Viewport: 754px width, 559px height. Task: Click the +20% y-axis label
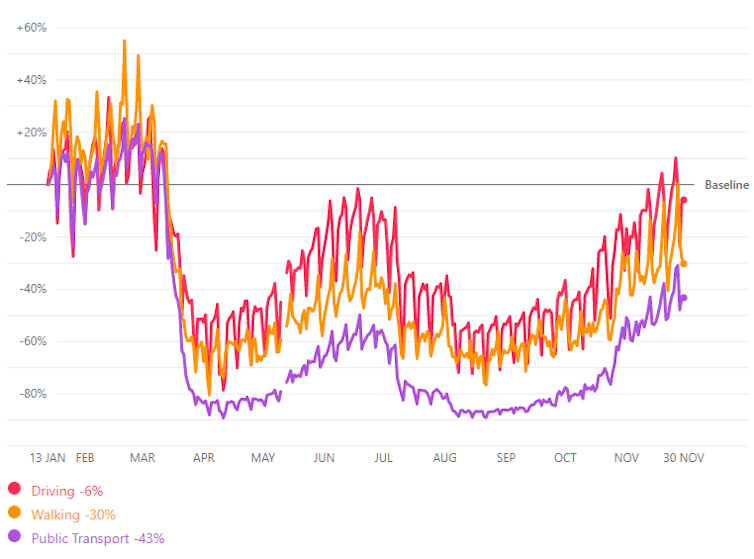pos(31,132)
